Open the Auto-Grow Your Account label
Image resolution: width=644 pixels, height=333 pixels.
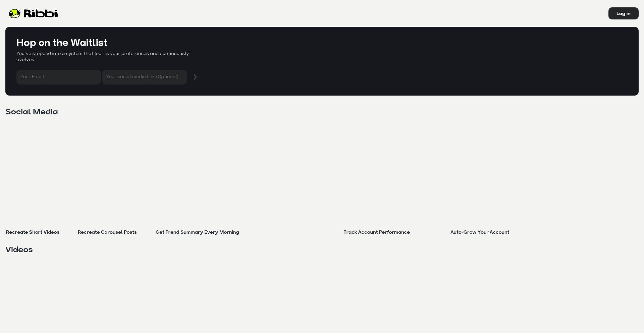[480, 232]
